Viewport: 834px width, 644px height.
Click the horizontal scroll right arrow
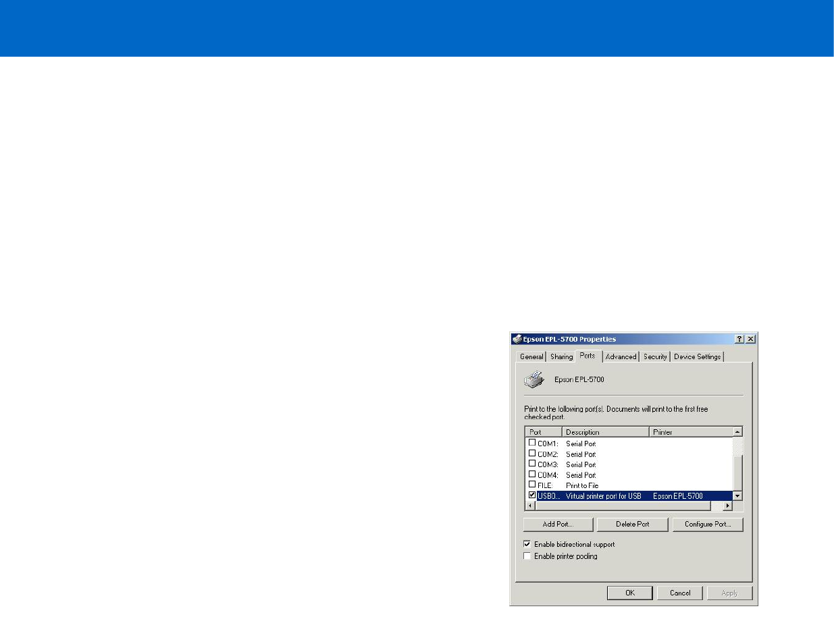[x=727, y=506]
